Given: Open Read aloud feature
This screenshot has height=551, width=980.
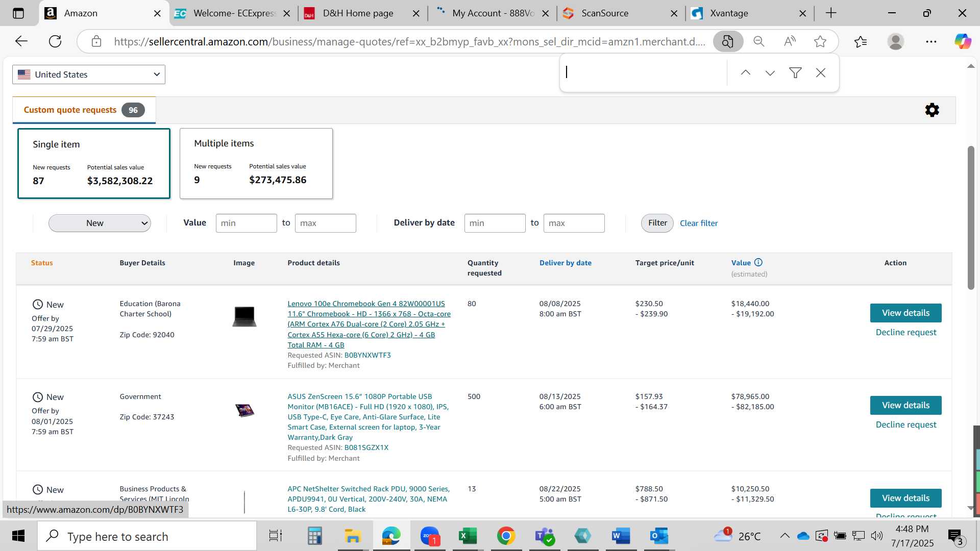Looking at the screenshot, I should pyautogui.click(x=790, y=41).
